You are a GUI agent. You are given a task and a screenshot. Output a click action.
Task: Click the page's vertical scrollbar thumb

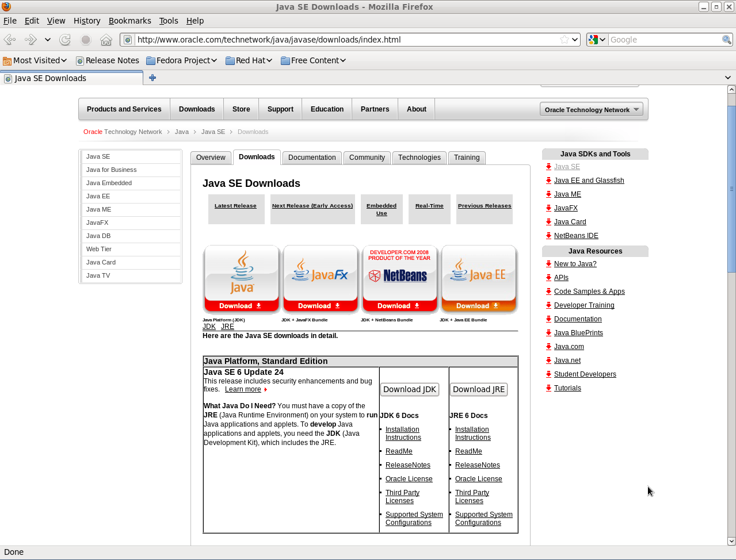point(731,189)
